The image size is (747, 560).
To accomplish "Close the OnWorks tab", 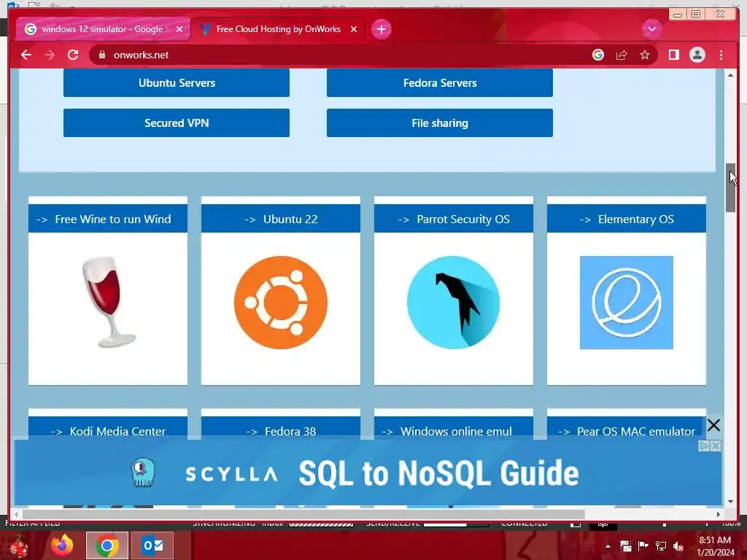I will tap(354, 29).
